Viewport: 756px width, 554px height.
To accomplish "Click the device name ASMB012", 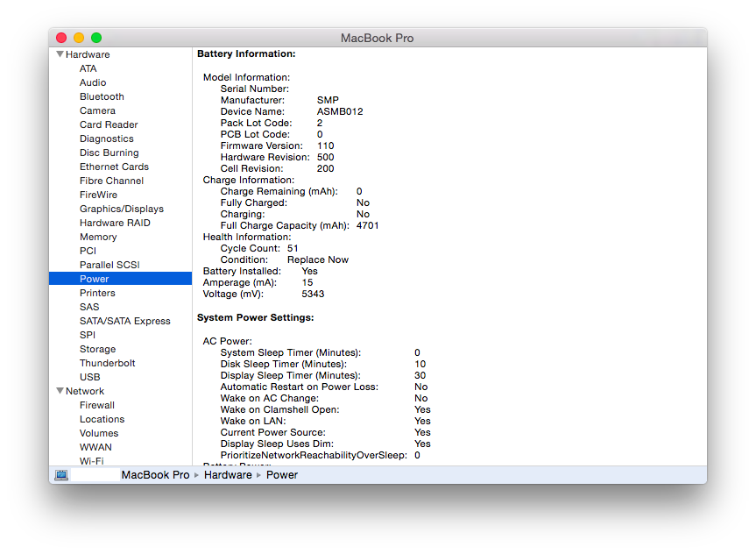I will coord(339,111).
